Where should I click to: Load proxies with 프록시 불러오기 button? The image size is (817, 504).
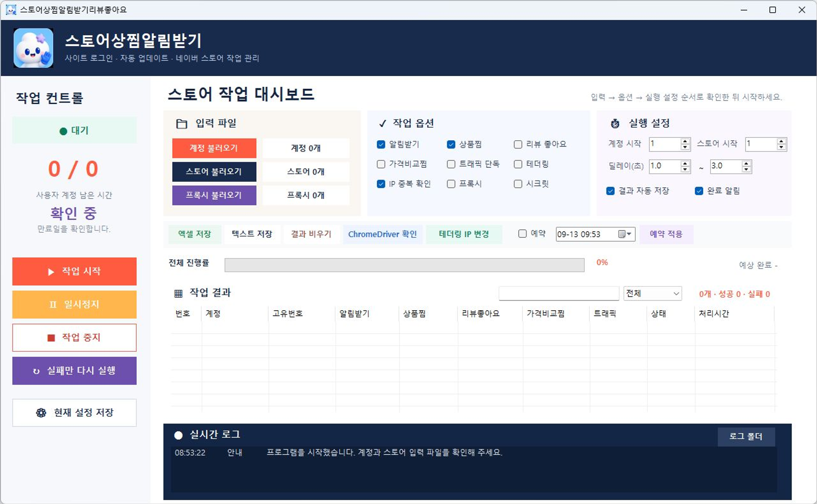pos(214,195)
